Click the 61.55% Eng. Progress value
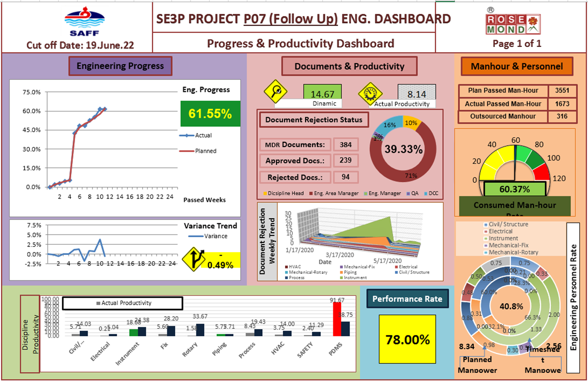 pyautogui.click(x=210, y=114)
